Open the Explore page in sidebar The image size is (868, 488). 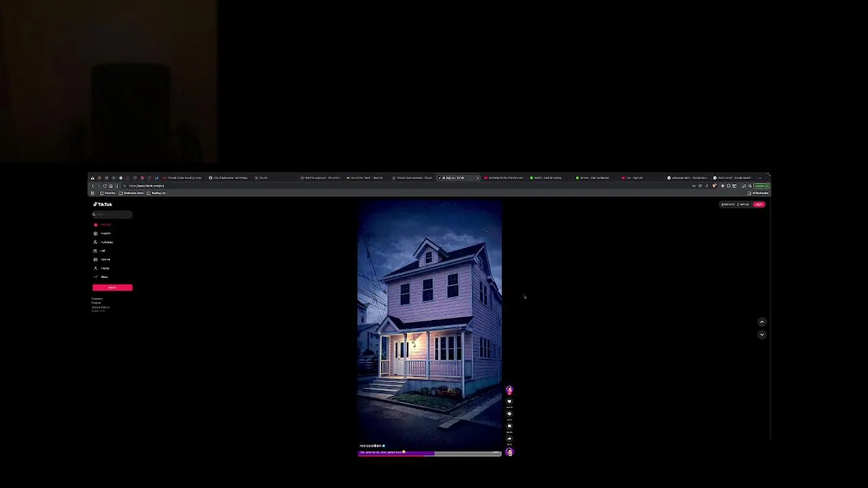103,233
